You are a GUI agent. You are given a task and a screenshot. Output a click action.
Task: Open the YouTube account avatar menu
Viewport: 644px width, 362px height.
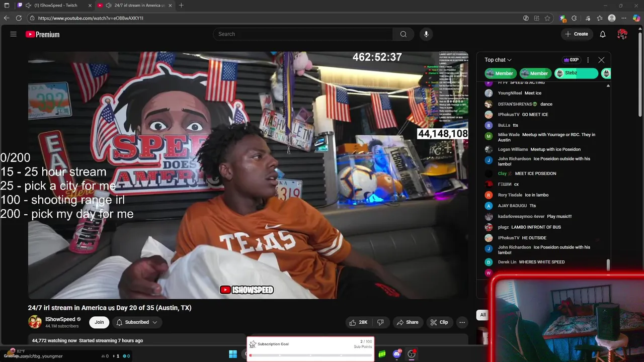point(622,34)
